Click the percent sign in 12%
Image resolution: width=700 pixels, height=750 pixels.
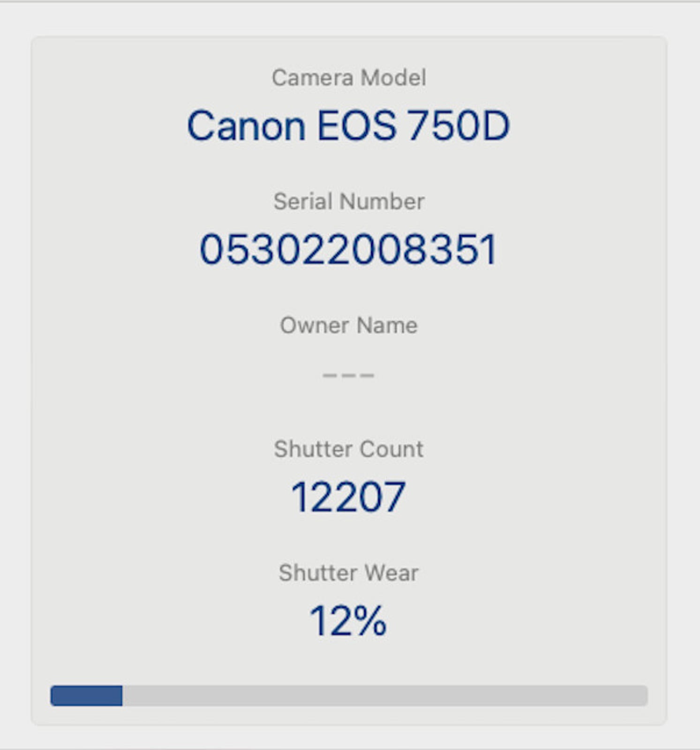pos(370,621)
